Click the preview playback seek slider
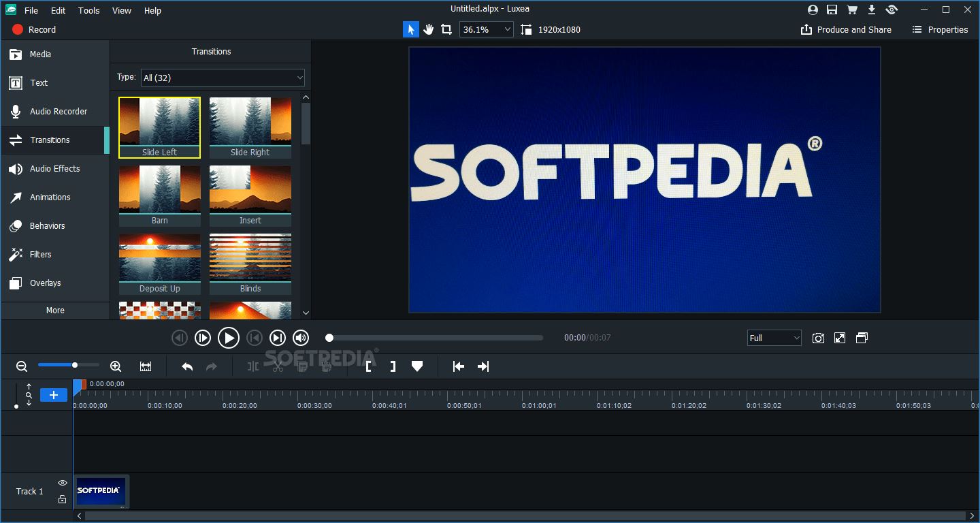980x523 pixels. tap(436, 338)
